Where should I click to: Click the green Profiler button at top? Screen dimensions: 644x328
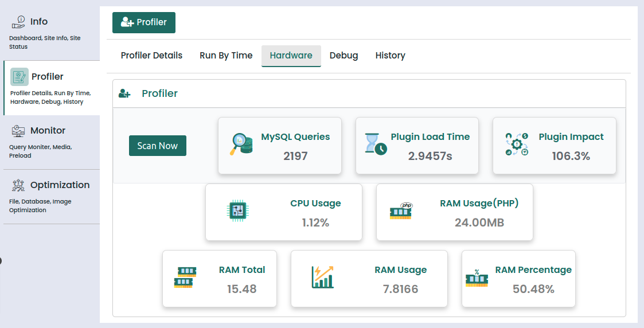[x=144, y=22]
